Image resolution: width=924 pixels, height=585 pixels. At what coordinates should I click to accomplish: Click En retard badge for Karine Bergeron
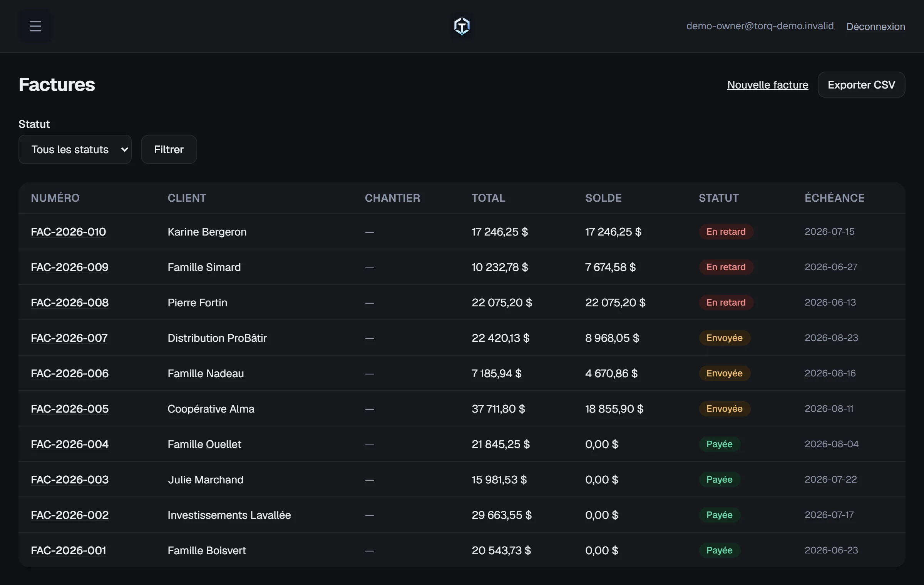[x=726, y=232]
